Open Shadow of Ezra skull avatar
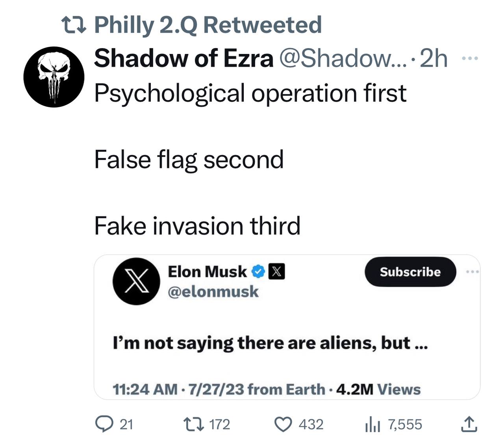This screenshot has width=504, height=448. 54,76
